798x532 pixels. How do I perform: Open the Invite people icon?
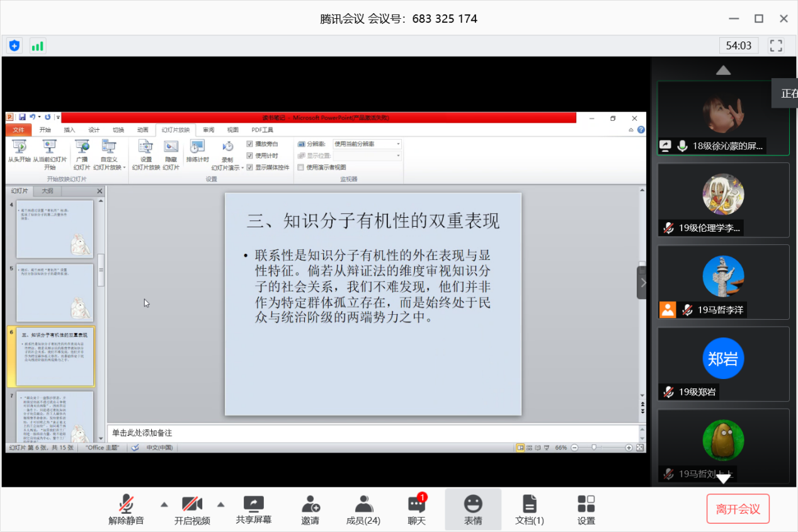[x=310, y=504]
